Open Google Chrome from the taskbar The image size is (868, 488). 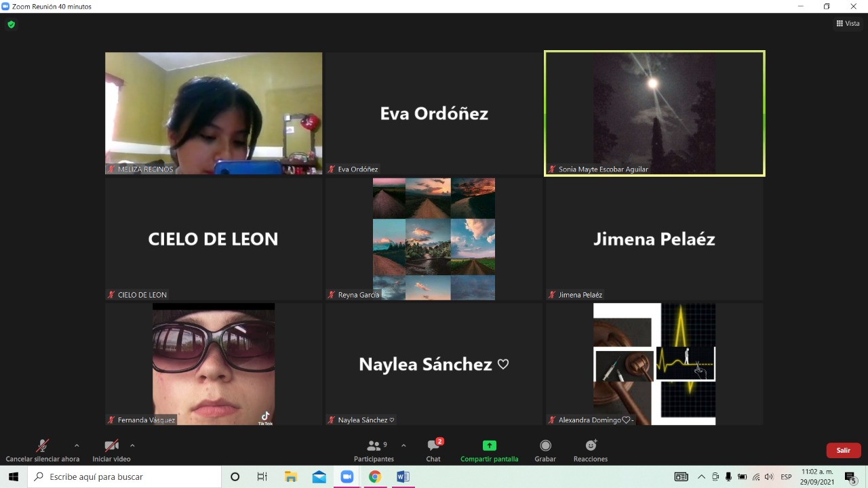pos(375,477)
